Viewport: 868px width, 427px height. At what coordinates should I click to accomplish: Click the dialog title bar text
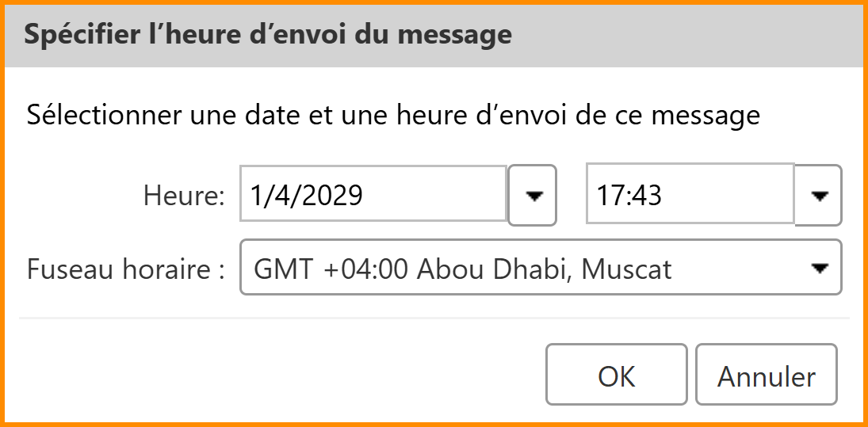click(269, 36)
